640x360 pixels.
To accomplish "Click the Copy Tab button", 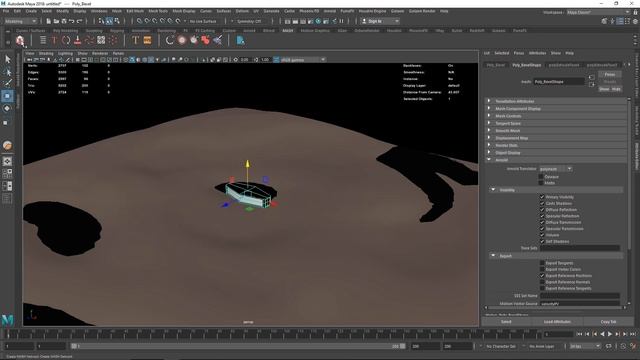I will pyautogui.click(x=608, y=322).
